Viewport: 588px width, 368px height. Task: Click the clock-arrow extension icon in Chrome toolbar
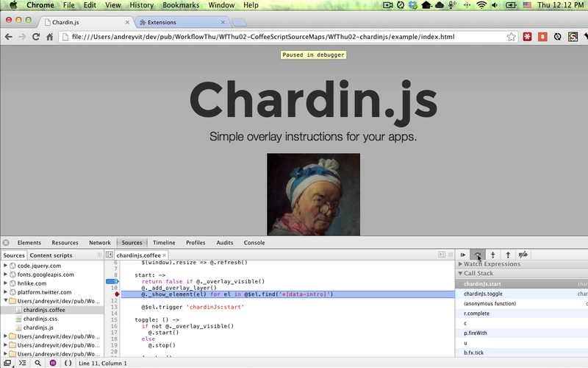[558, 37]
